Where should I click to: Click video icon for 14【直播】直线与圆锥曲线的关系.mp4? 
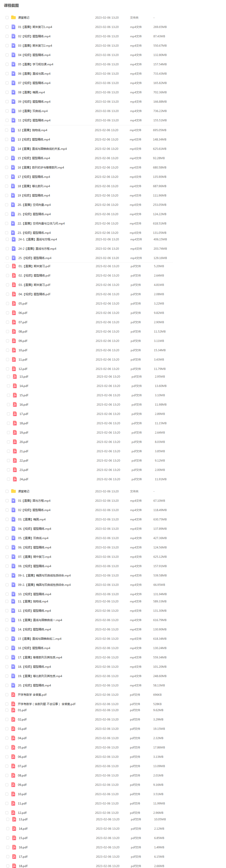click(x=13, y=149)
